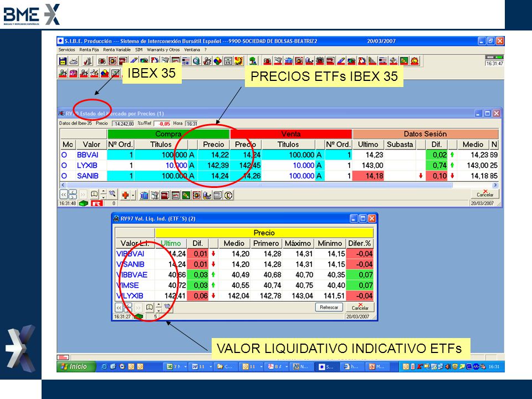
Task: Click the Compra header
Action: pyautogui.click(x=168, y=134)
